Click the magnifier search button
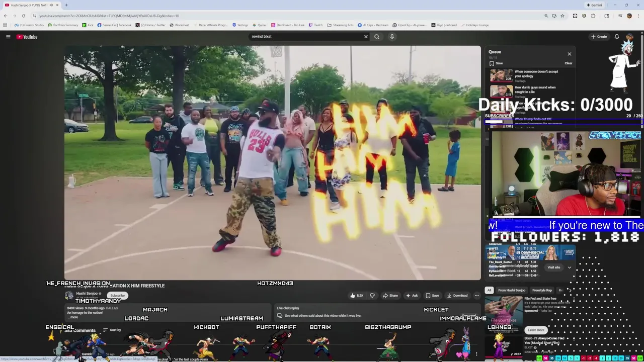Image resolution: width=644 pixels, height=362 pixels. pos(377,37)
